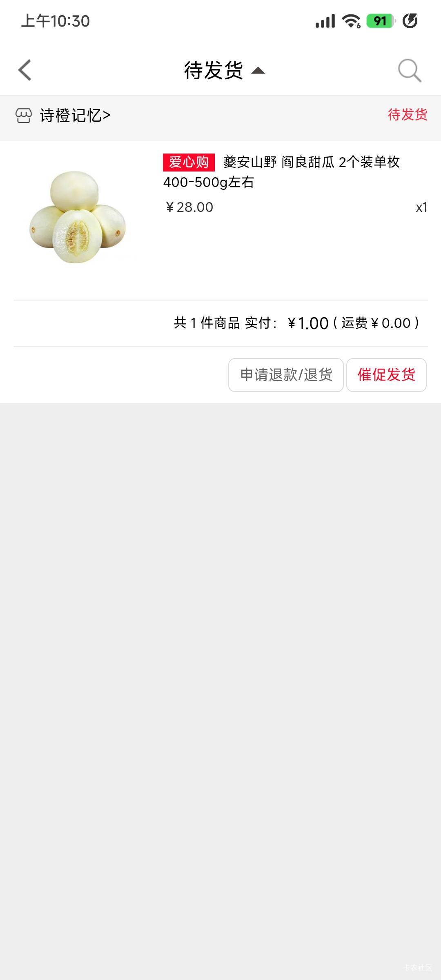Tap the signal strength status icon
The height and width of the screenshot is (980, 441).
[325, 21]
